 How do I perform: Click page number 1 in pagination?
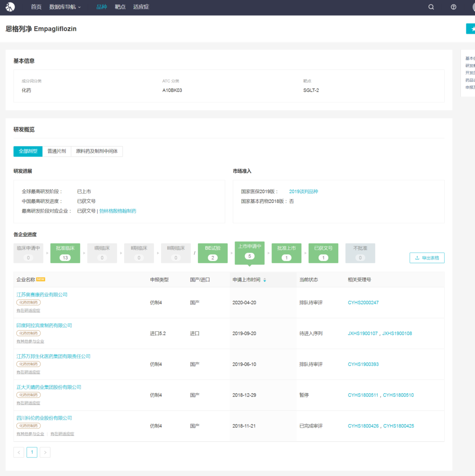[32, 452]
